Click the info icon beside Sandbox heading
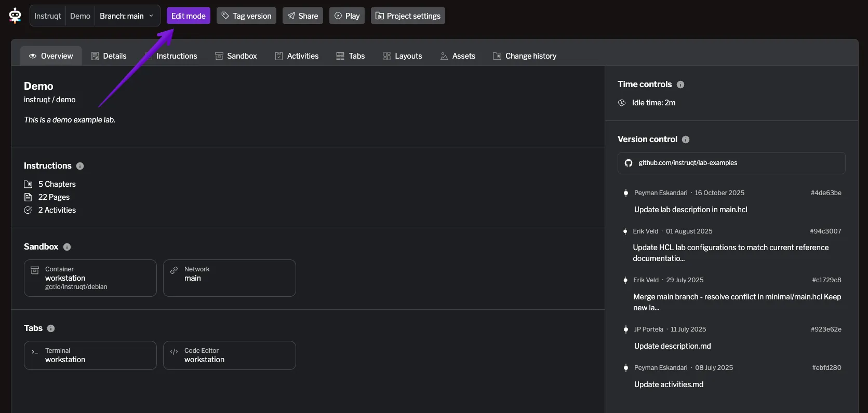The image size is (868, 413). point(67,247)
